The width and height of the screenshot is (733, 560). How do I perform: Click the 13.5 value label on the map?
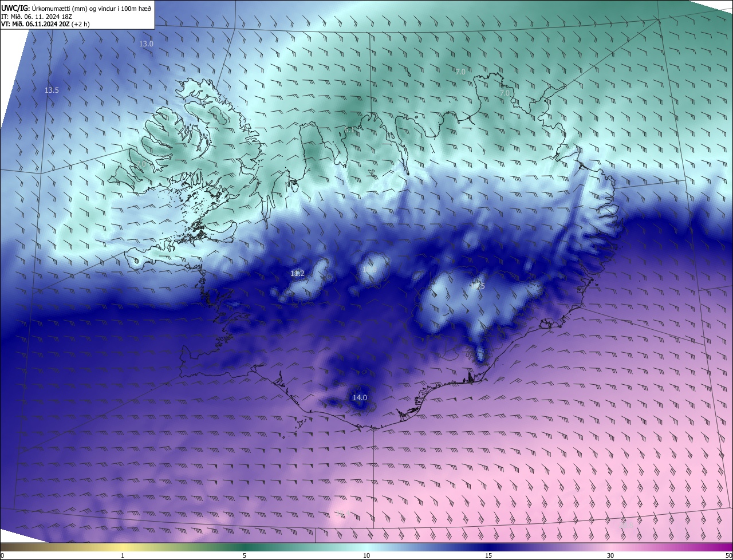pyautogui.click(x=52, y=90)
